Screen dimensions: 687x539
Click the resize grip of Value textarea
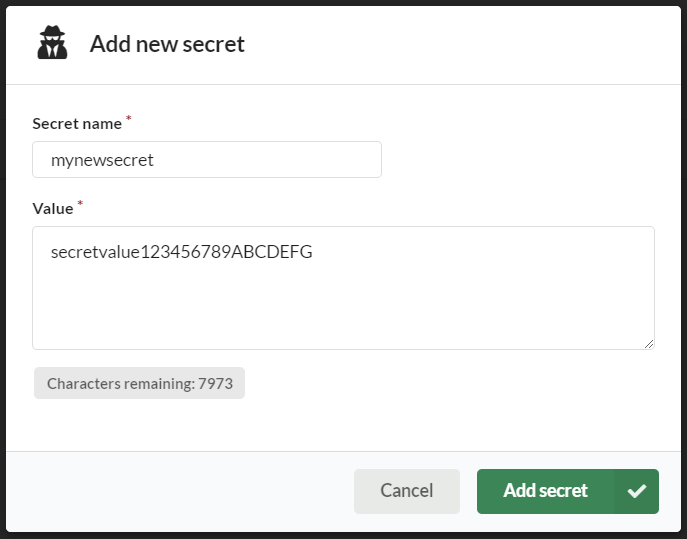[x=649, y=343]
